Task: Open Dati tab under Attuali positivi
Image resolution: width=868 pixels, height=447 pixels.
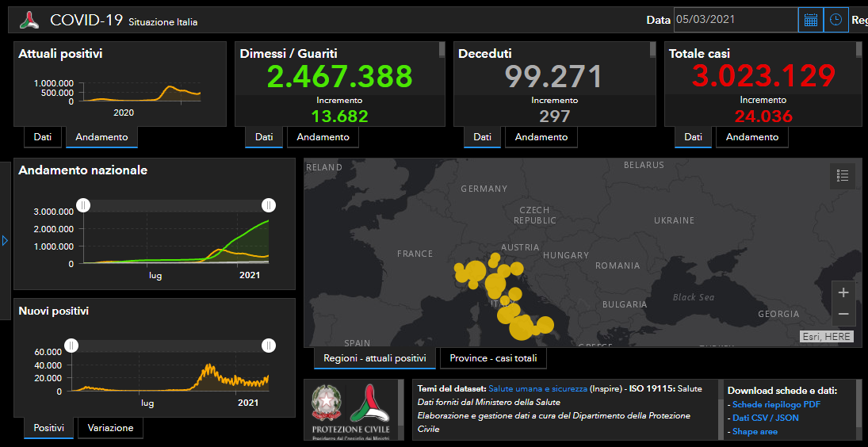Action: coord(43,137)
